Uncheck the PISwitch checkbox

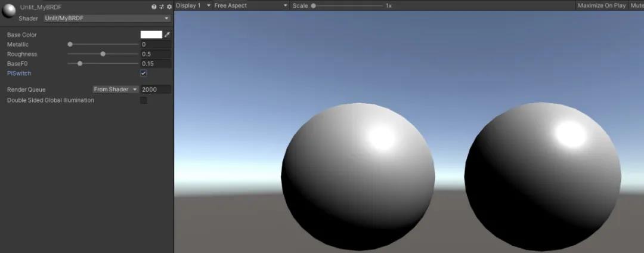(143, 73)
